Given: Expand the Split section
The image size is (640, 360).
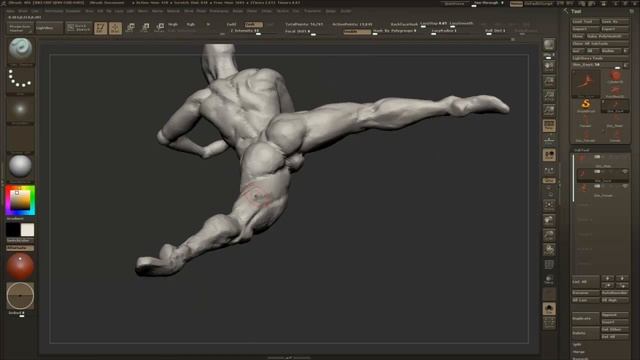Looking at the screenshot, I should pos(577,344).
